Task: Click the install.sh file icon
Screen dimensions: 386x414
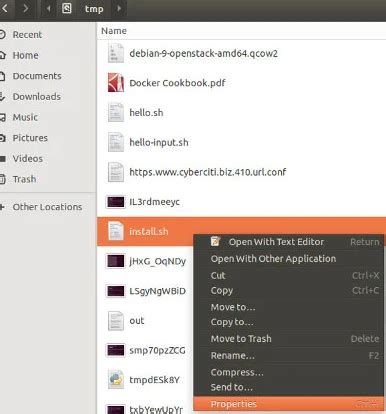Action: coord(116,231)
